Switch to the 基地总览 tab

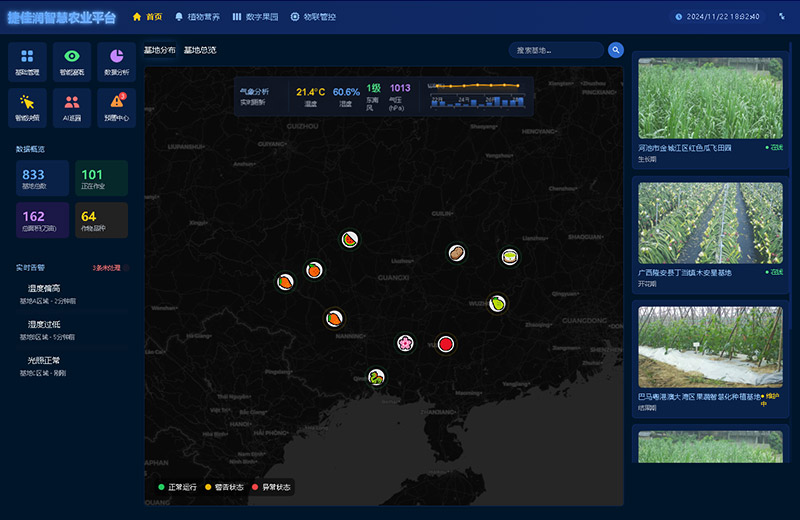(x=200, y=50)
